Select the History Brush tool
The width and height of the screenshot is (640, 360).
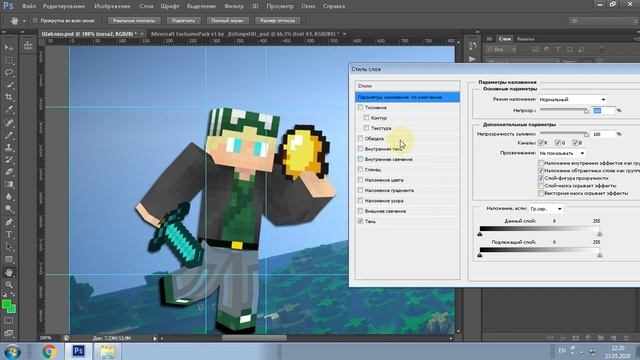pyautogui.click(x=9, y=160)
